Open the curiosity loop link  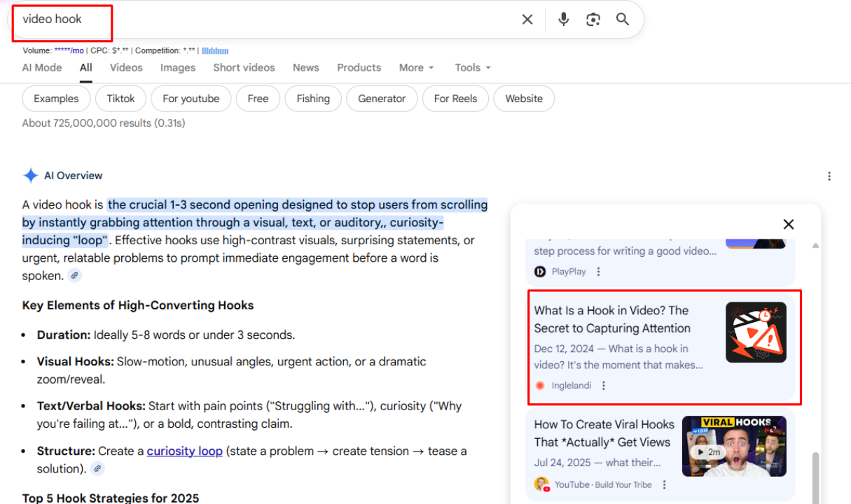(x=184, y=451)
